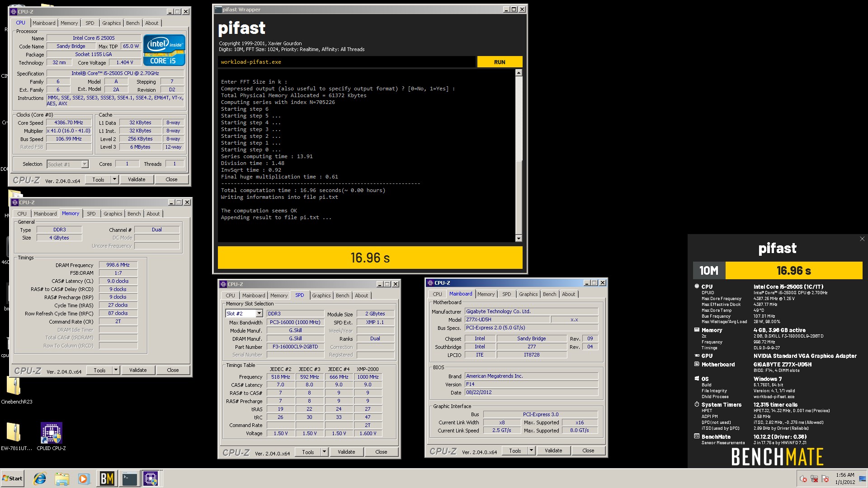868x488 pixels.
Task: Open Graphics tab in CPU-Z Memory window
Action: point(113,214)
